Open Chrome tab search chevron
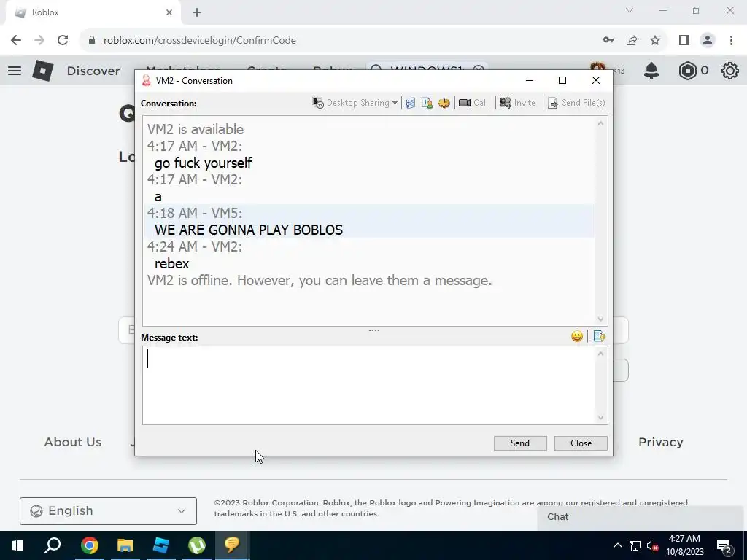 630,10
